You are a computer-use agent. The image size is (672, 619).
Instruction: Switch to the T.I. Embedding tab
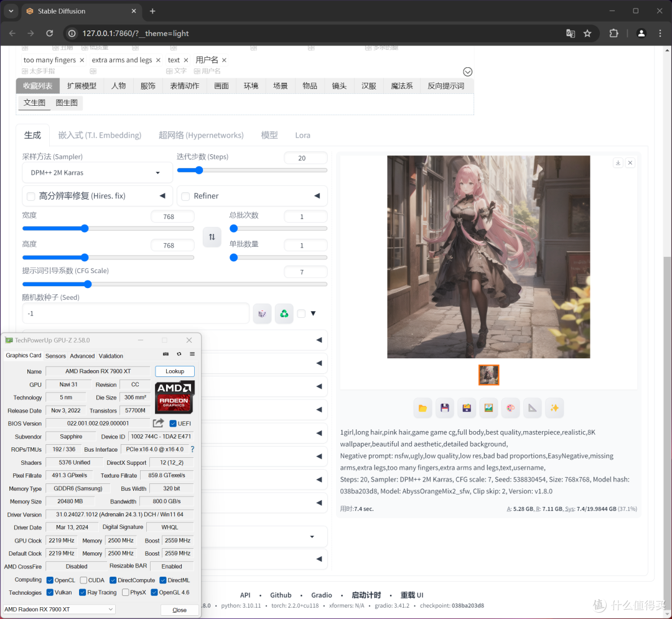tap(100, 136)
